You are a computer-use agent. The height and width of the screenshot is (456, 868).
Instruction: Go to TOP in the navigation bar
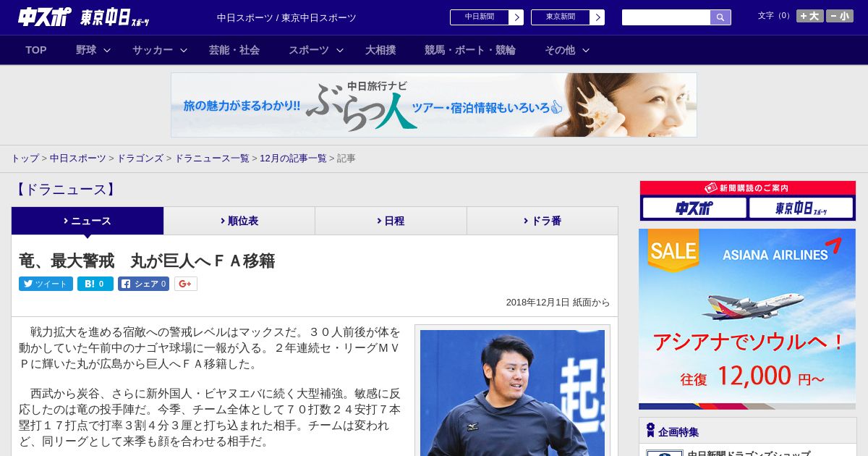[x=36, y=50]
